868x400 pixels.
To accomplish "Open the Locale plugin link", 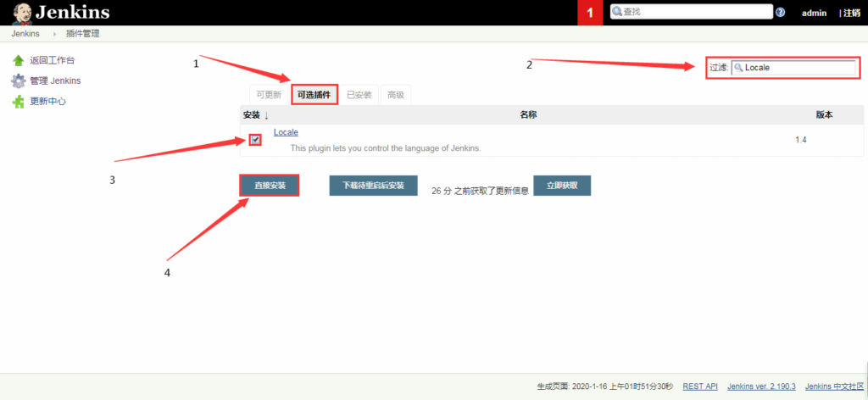I will pos(286,132).
